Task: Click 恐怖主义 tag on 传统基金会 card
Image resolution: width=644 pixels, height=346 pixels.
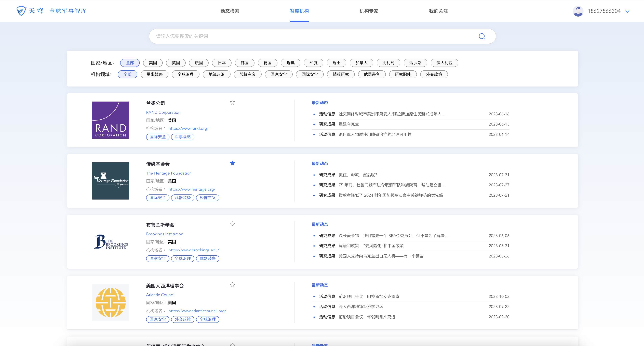Action: 208,198
